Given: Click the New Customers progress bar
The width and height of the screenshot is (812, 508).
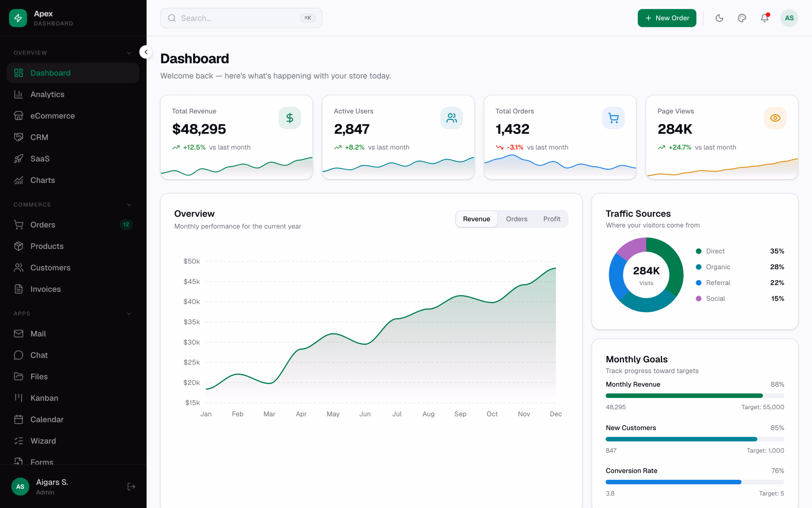Looking at the screenshot, I should pos(695,439).
